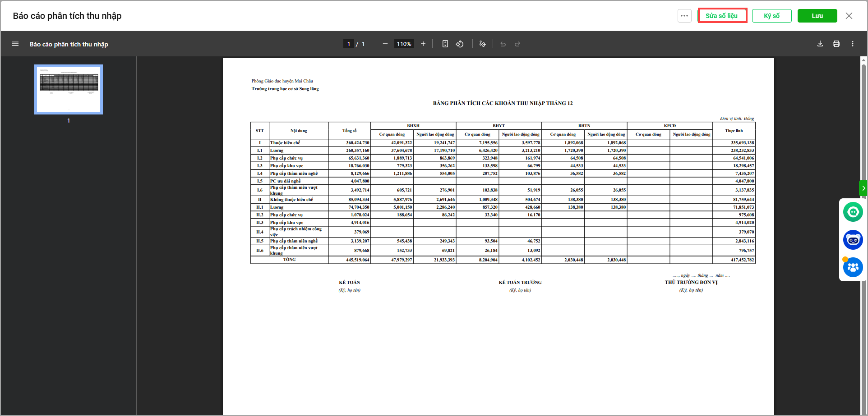Download the PDF report
Screen dimensions: 868x416
pyautogui.click(x=820, y=44)
